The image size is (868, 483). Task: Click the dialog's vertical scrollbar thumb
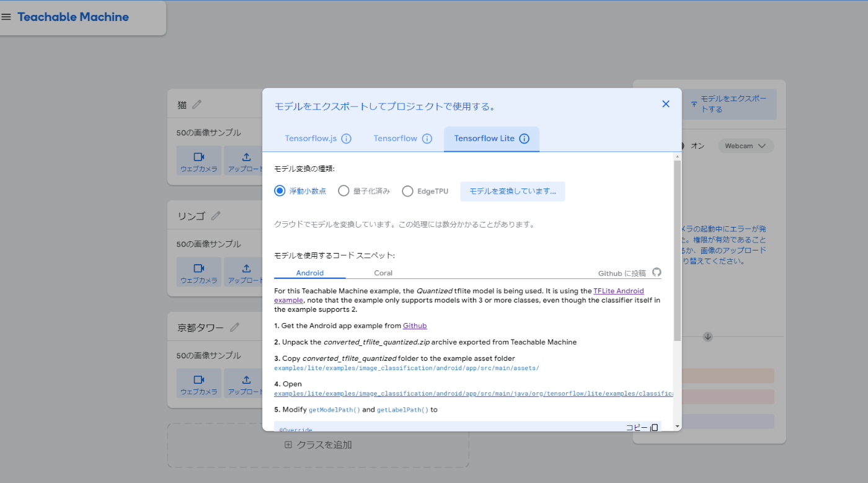677,250
